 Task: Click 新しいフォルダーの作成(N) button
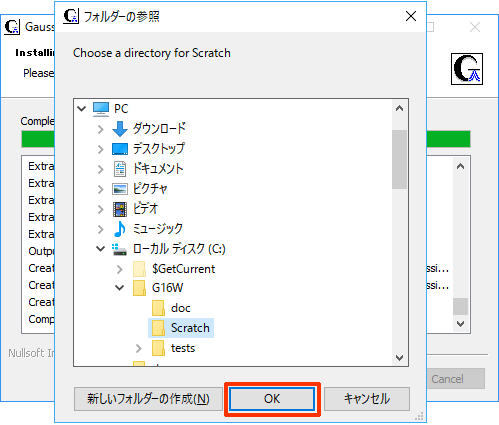click(x=148, y=399)
